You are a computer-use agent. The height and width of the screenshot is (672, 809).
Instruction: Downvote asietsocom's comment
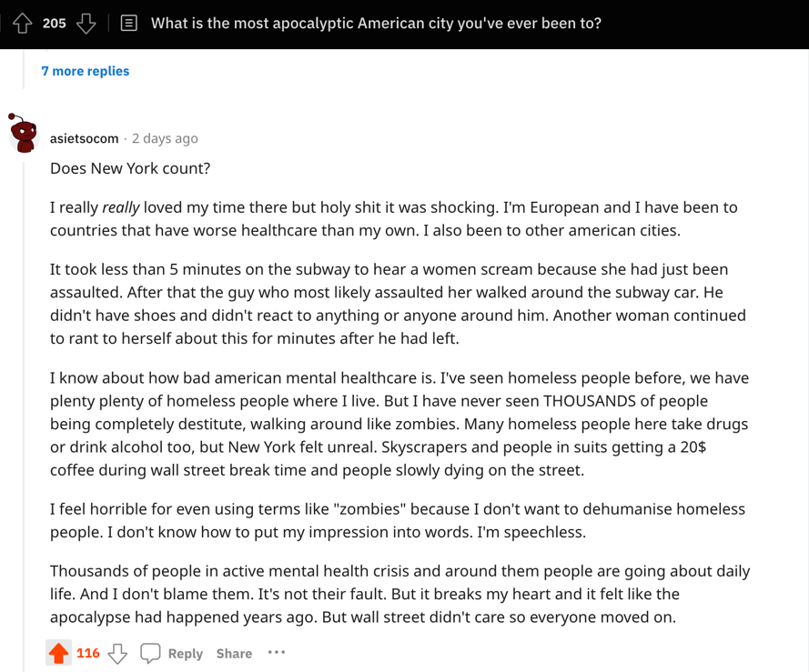[x=117, y=653]
